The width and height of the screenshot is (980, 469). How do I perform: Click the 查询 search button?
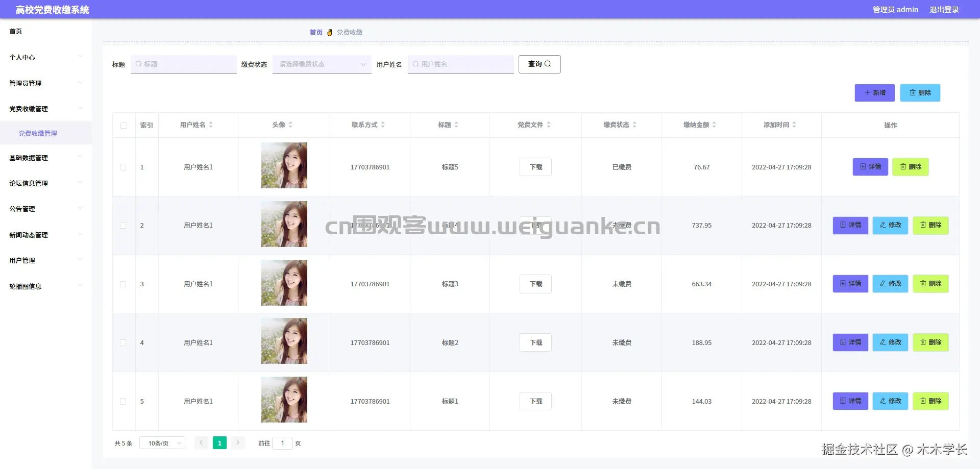click(x=540, y=64)
